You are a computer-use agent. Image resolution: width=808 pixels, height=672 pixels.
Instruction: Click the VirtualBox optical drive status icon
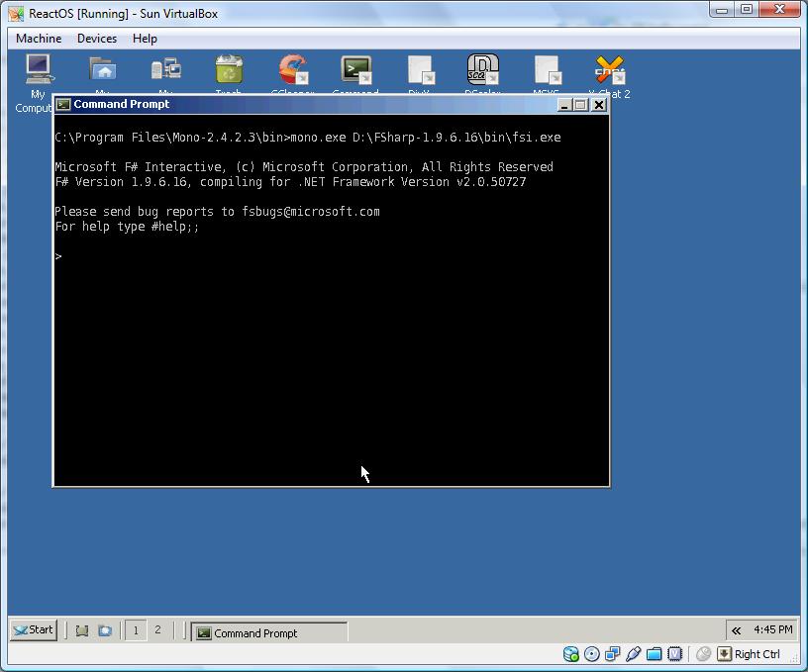[592, 654]
